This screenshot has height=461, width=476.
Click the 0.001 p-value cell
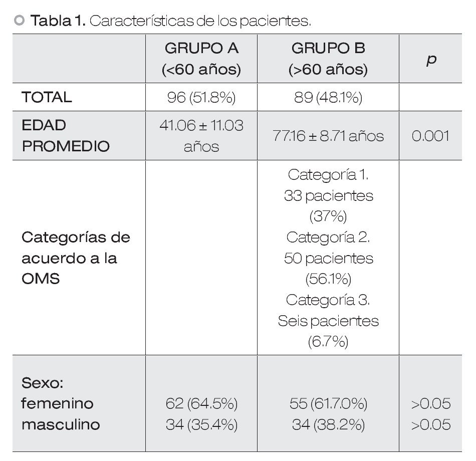pos(430,136)
